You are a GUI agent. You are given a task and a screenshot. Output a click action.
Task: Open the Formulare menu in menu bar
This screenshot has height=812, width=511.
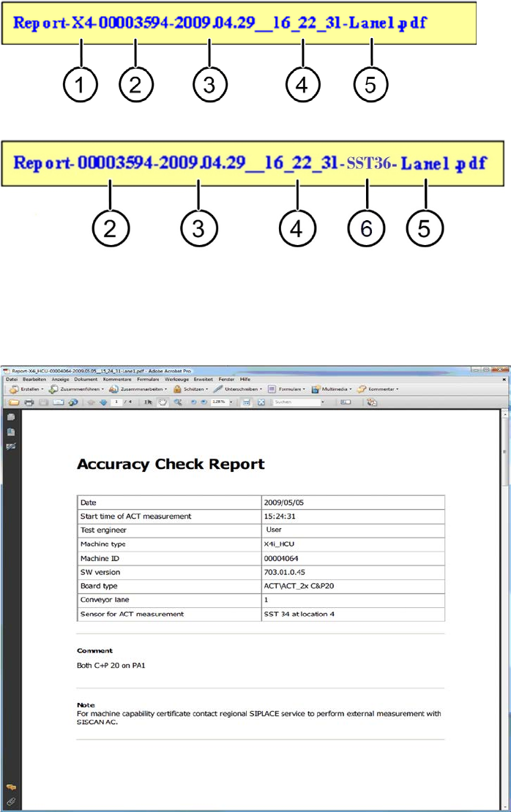[x=148, y=379]
